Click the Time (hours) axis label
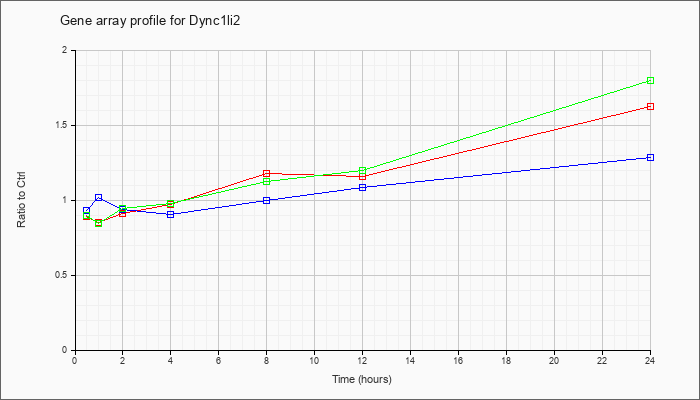Viewport: 700px width, 400px height. pos(362,379)
